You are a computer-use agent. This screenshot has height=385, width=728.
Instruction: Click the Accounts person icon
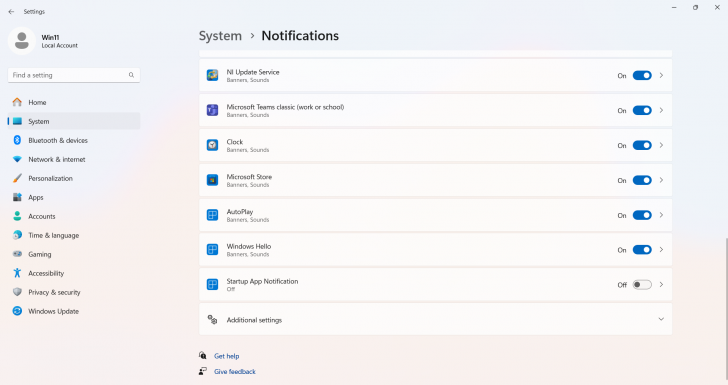click(17, 216)
